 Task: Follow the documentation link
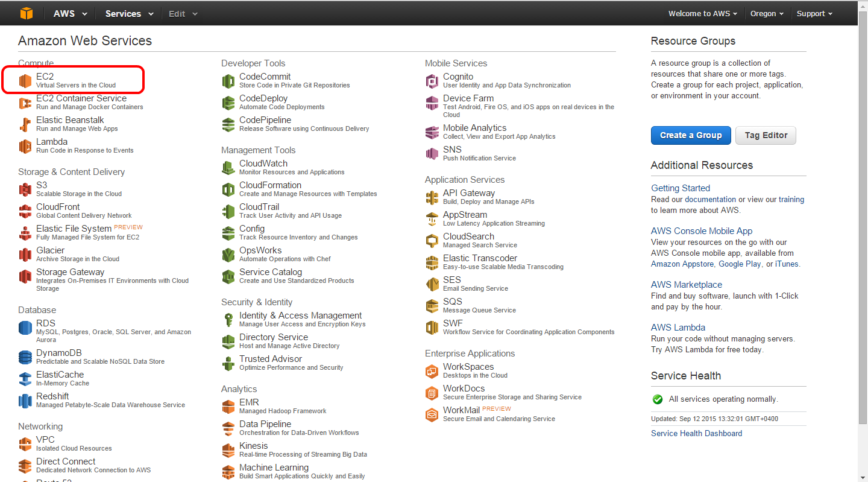(x=710, y=200)
